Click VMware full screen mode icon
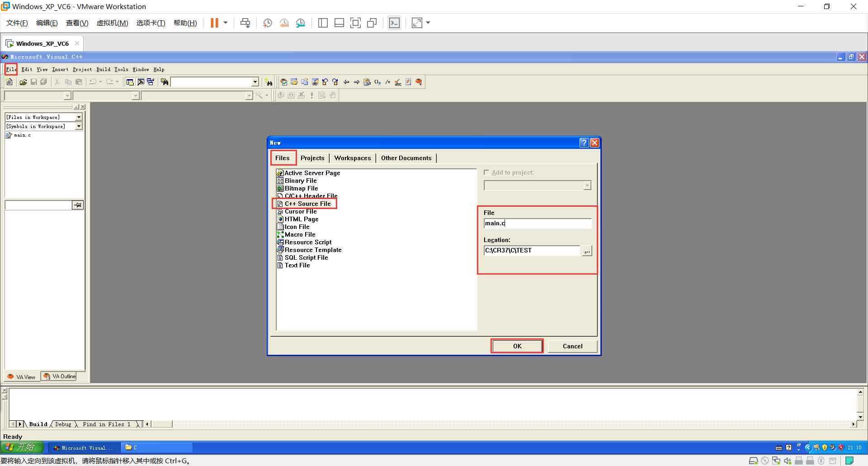 tap(355, 23)
